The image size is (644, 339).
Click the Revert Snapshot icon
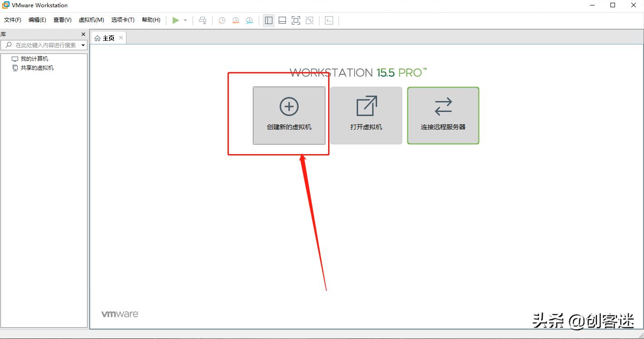[235, 20]
